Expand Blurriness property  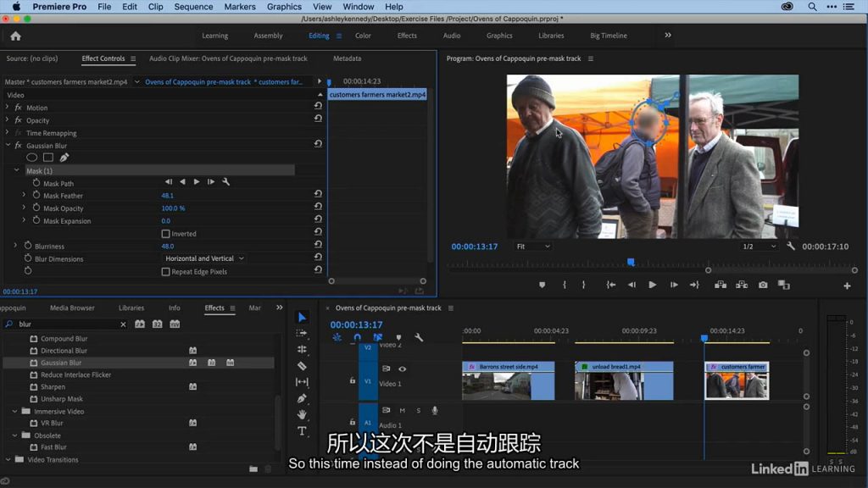click(x=15, y=245)
